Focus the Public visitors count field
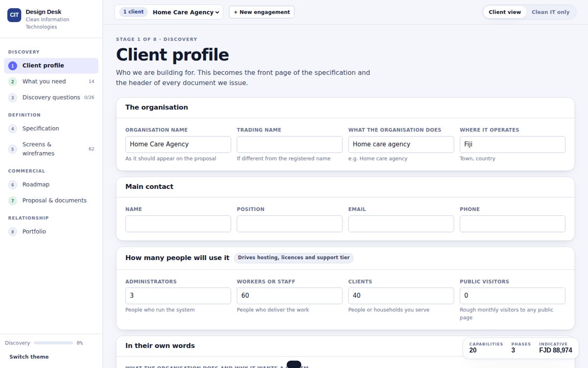The height and width of the screenshot is (368, 588). (x=513, y=296)
